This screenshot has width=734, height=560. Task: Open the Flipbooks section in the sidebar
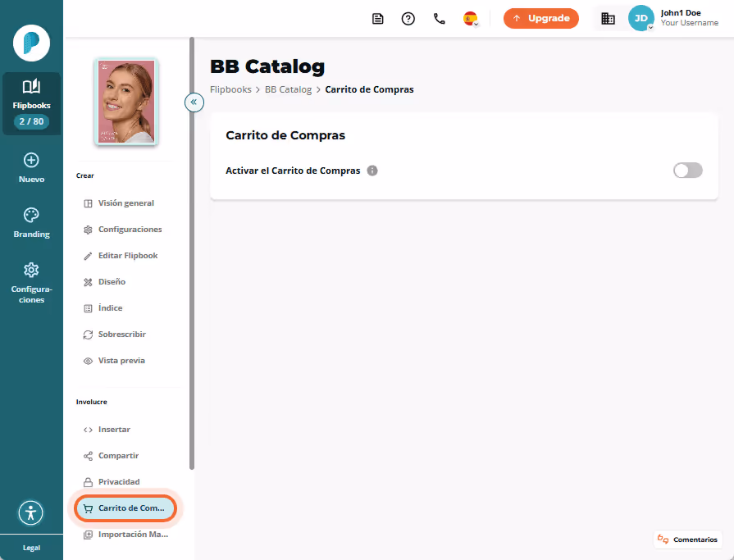point(31,103)
